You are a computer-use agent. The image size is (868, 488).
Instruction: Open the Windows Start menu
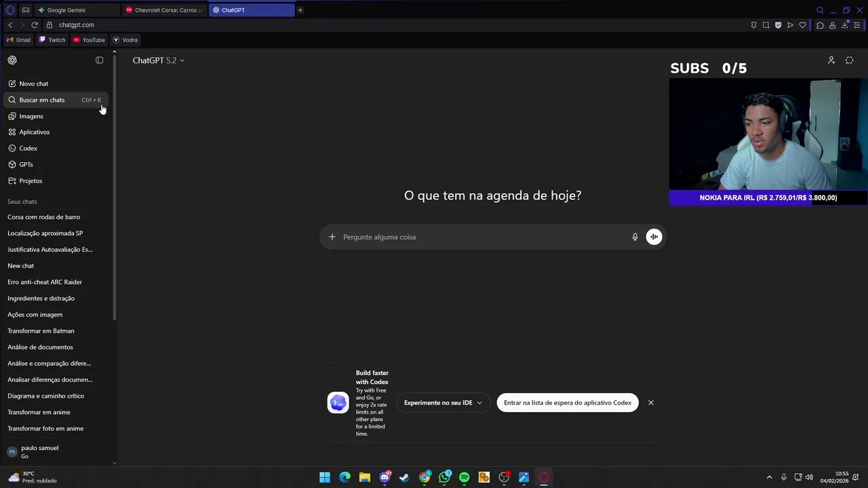(x=325, y=477)
